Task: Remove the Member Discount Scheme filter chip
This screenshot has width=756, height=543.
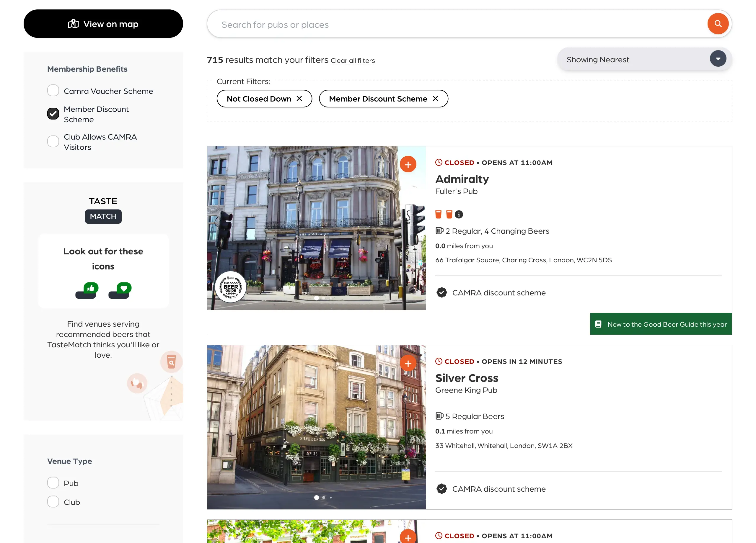Action: [x=435, y=99]
